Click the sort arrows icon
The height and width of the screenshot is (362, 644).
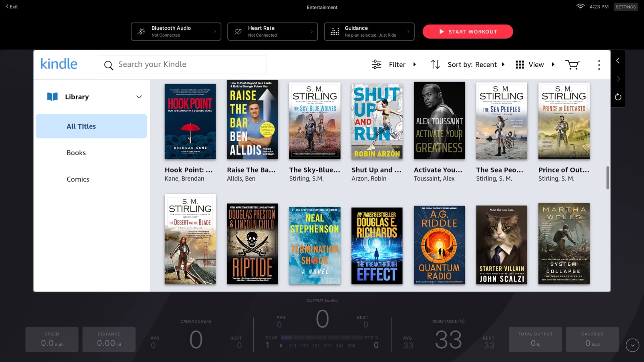point(435,64)
